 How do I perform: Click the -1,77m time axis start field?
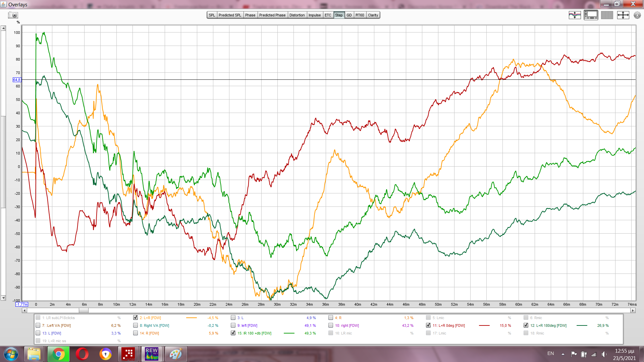point(22,304)
